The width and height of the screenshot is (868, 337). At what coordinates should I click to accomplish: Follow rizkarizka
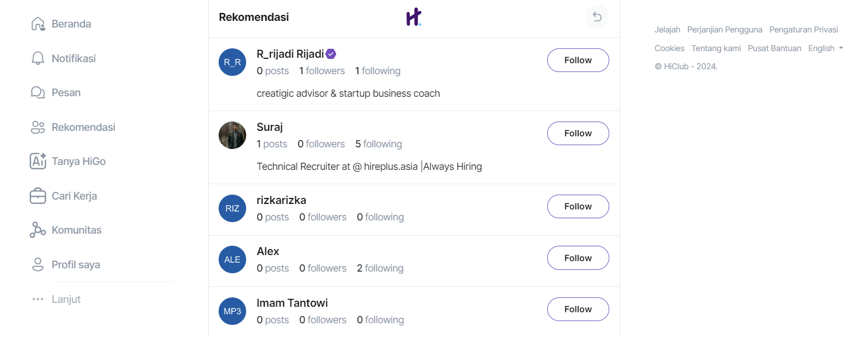pyautogui.click(x=578, y=206)
